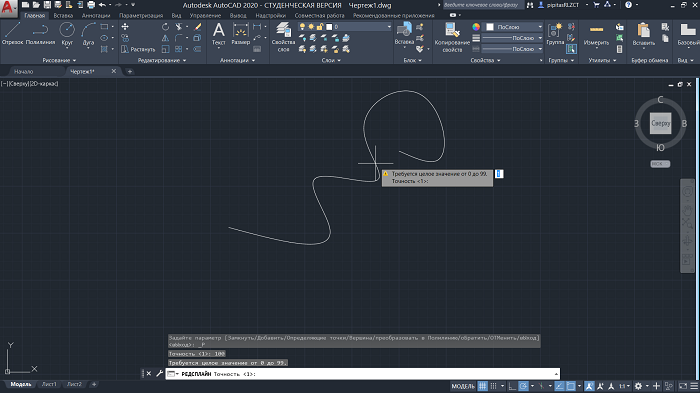700x393 pixels.
Task: Click the МСК coordinate system button
Action: point(660,164)
